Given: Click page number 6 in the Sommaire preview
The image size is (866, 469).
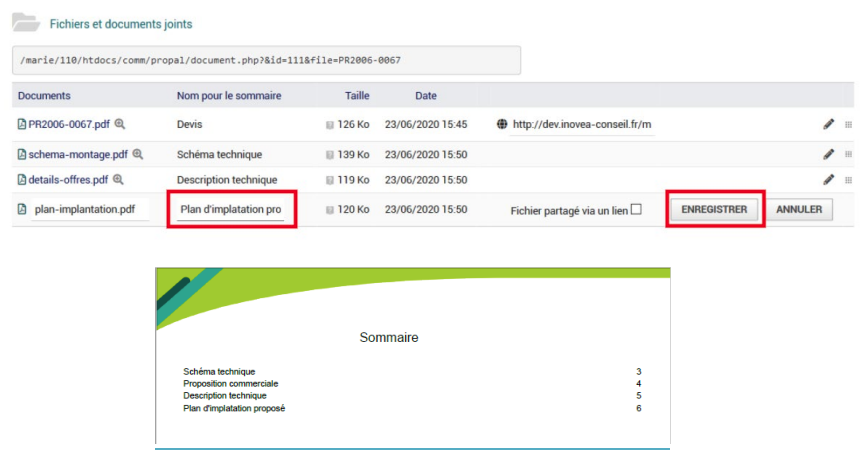Looking at the screenshot, I should click(638, 408).
